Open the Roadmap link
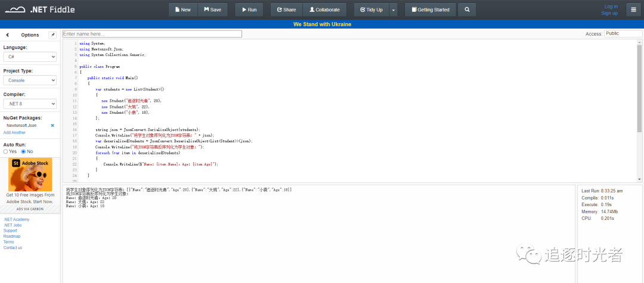644x283 pixels. (12, 237)
